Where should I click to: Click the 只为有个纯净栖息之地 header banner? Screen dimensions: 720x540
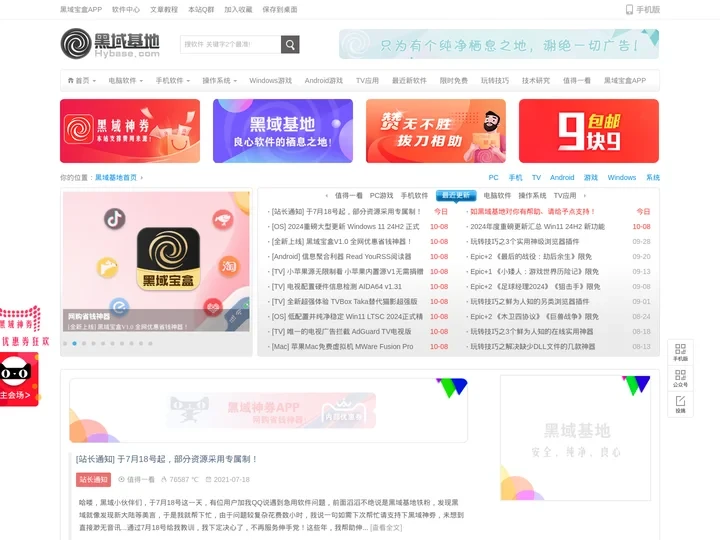point(499,44)
